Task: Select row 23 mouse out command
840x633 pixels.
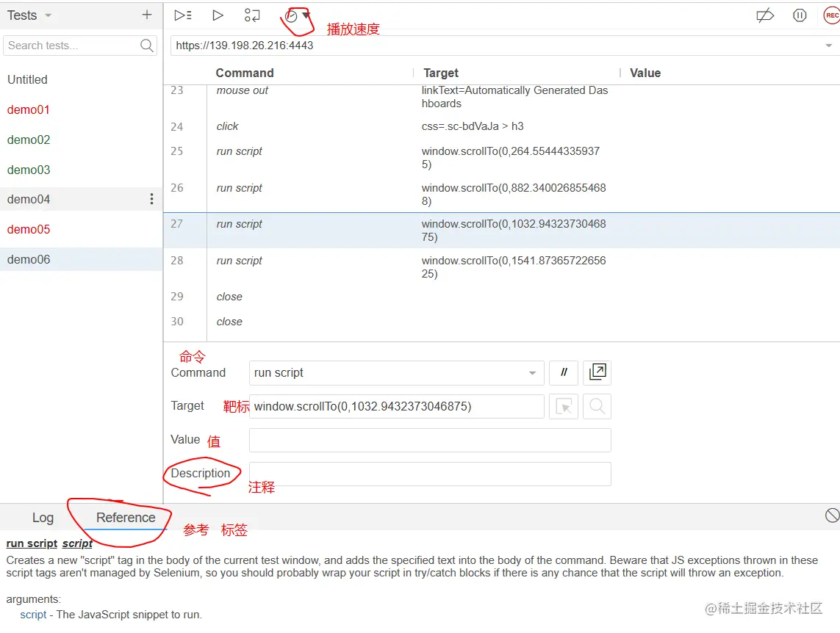Action: tap(501, 97)
